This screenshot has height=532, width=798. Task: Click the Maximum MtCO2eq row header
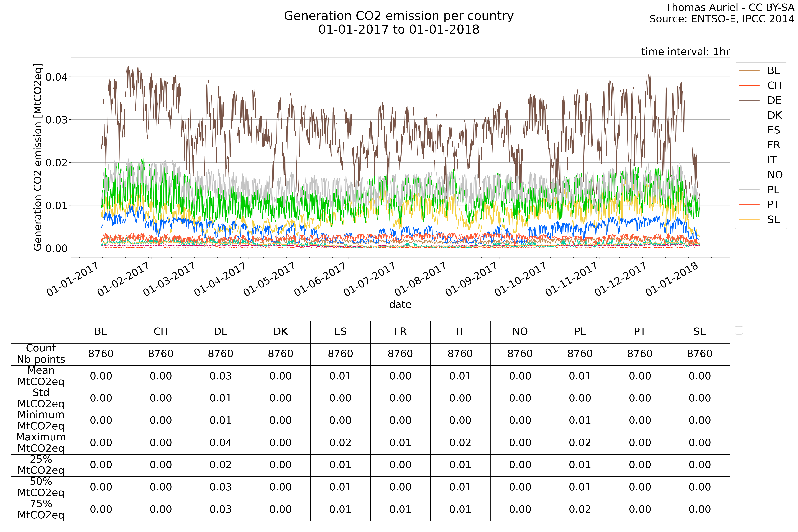point(41,443)
